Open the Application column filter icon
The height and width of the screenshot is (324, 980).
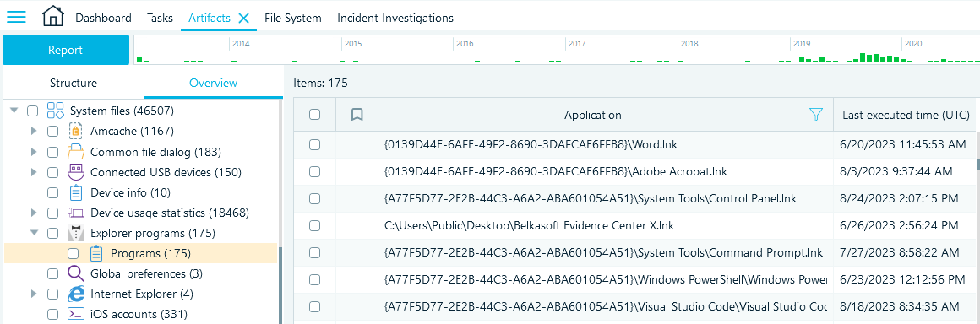coord(815,114)
